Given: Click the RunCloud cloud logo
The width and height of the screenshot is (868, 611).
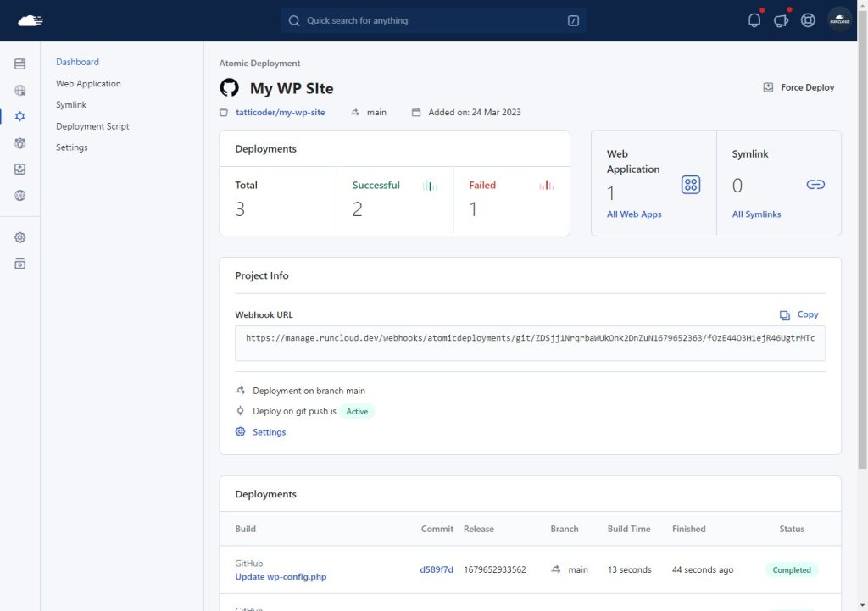Looking at the screenshot, I should pyautogui.click(x=31, y=20).
